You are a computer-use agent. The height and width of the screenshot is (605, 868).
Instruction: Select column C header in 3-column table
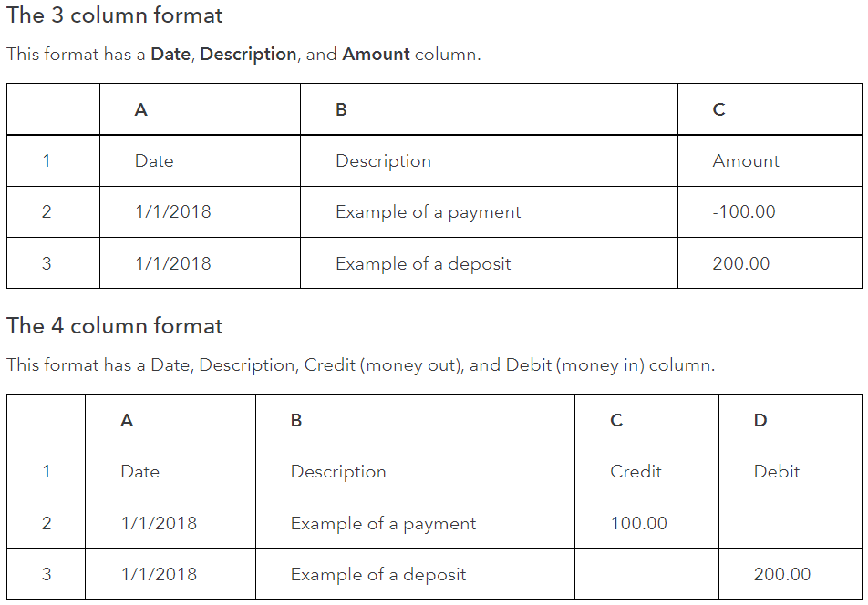770,109
